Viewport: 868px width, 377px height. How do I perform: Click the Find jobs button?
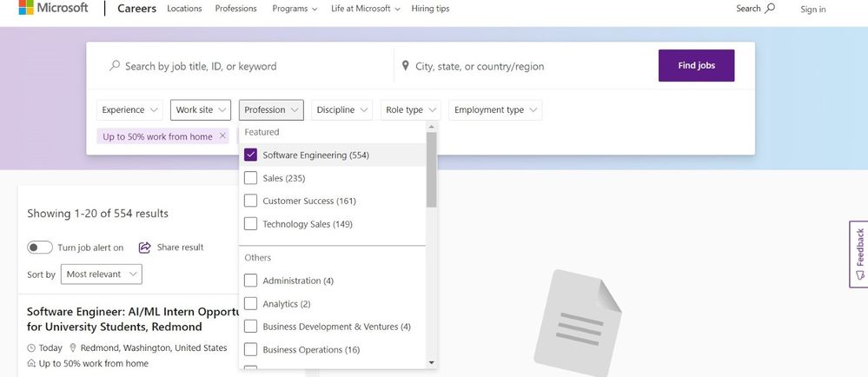(x=696, y=65)
